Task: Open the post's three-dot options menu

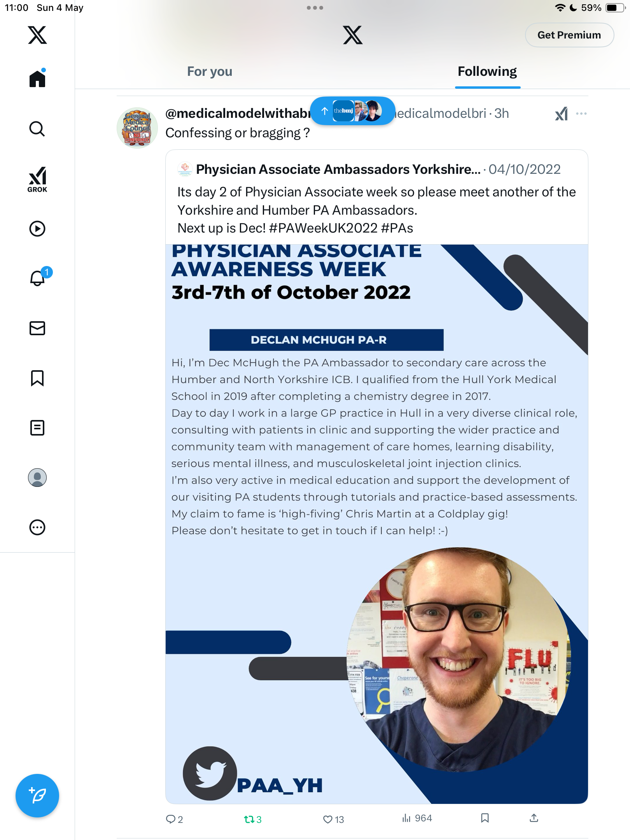Action: (x=581, y=114)
